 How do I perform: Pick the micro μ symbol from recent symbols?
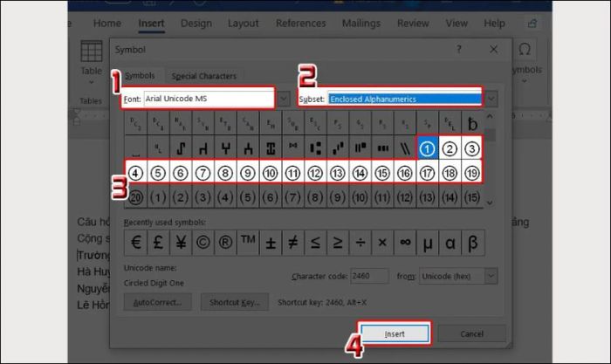[x=427, y=243]
